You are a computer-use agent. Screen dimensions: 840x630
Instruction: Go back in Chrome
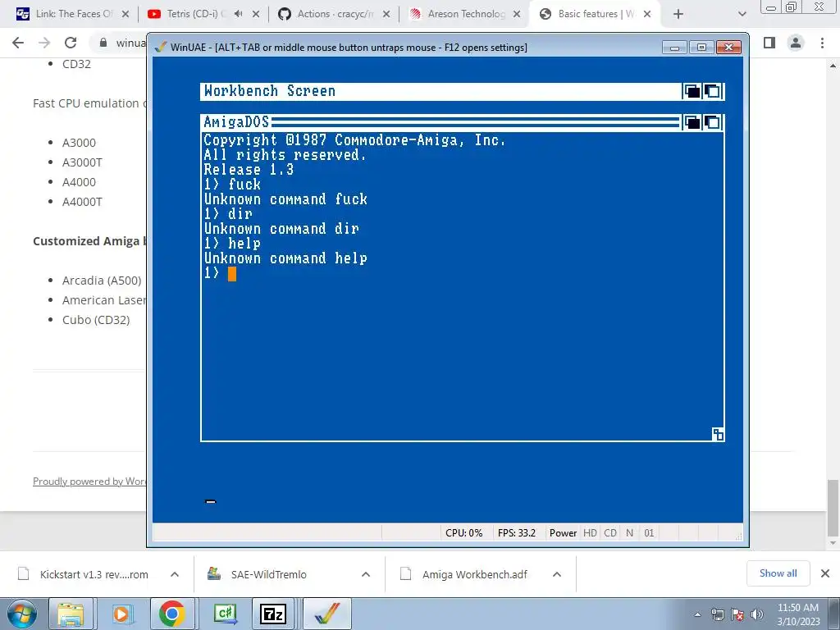point(18,43)
